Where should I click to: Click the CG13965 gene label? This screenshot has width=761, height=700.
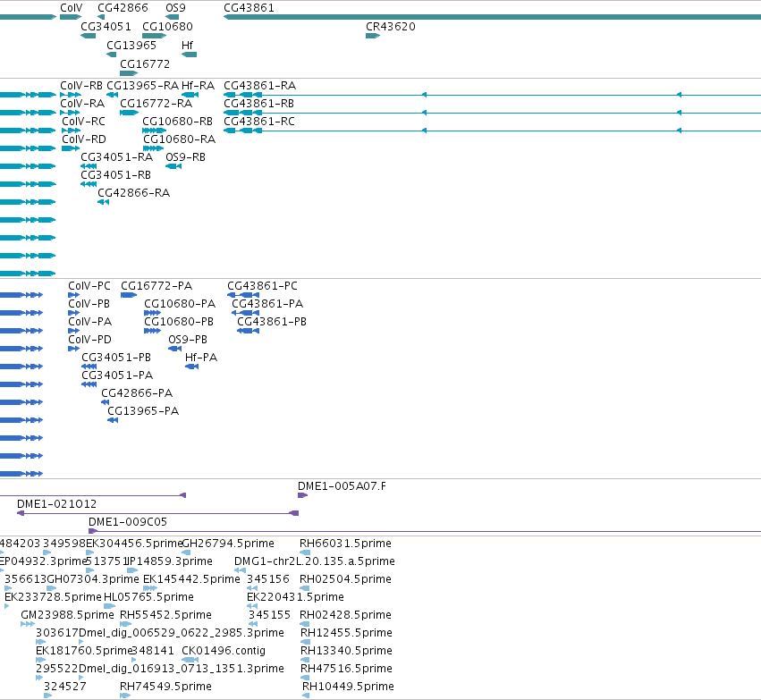(x=131, y=45)
